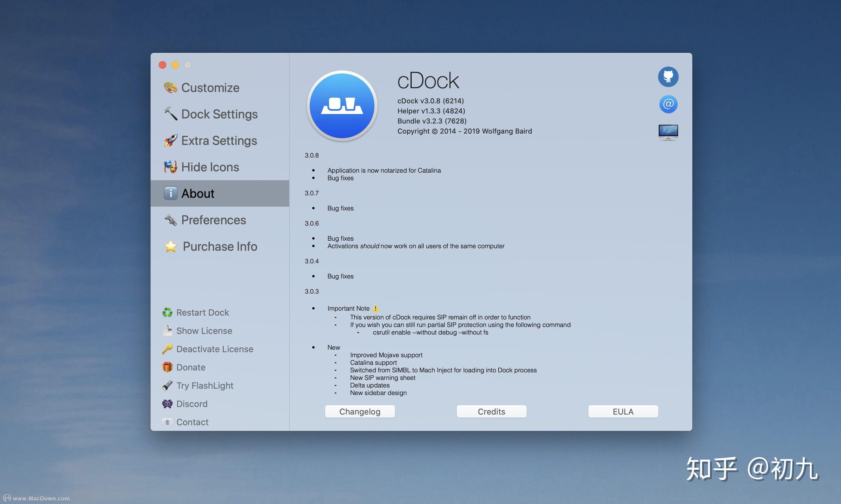This screenshot has width=841, height=504.
Task: Click the palette icon beside Customize
Action: pyautogui.click(x=170, y=88)
